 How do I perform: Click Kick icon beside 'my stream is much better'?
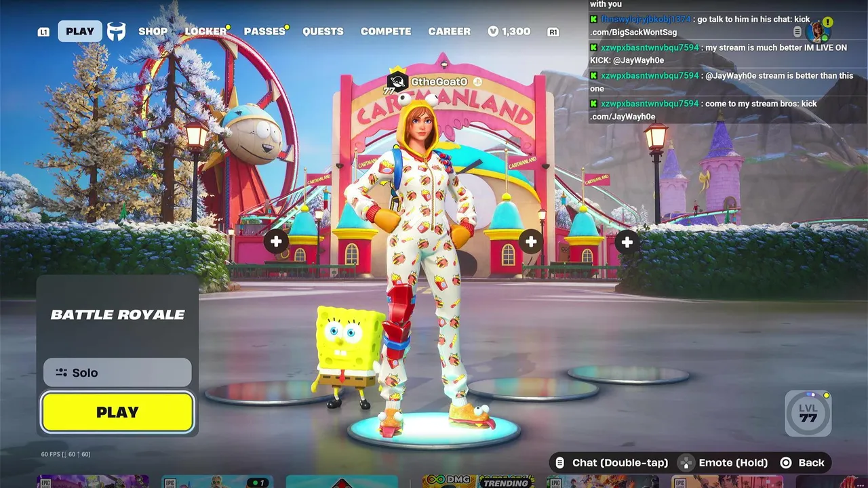click(x=594, y=47)
